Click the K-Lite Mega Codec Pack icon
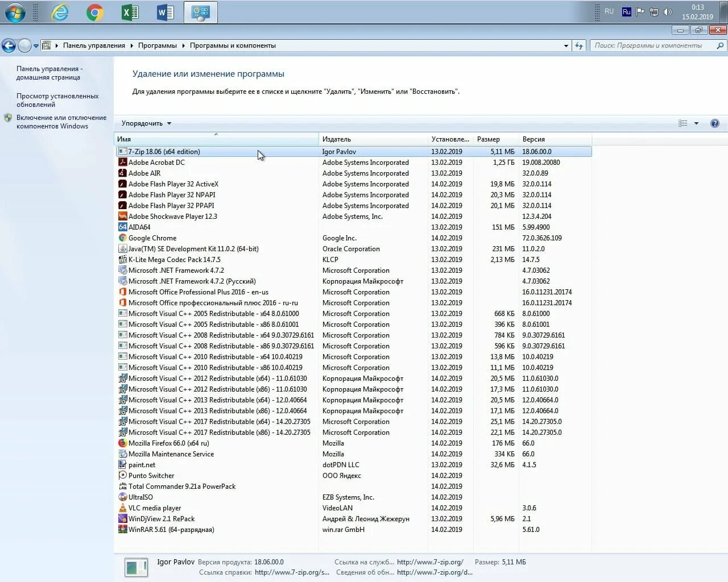The height and width of the screenshot is (582, 728). pyautogui.click(x=122, y=260)
